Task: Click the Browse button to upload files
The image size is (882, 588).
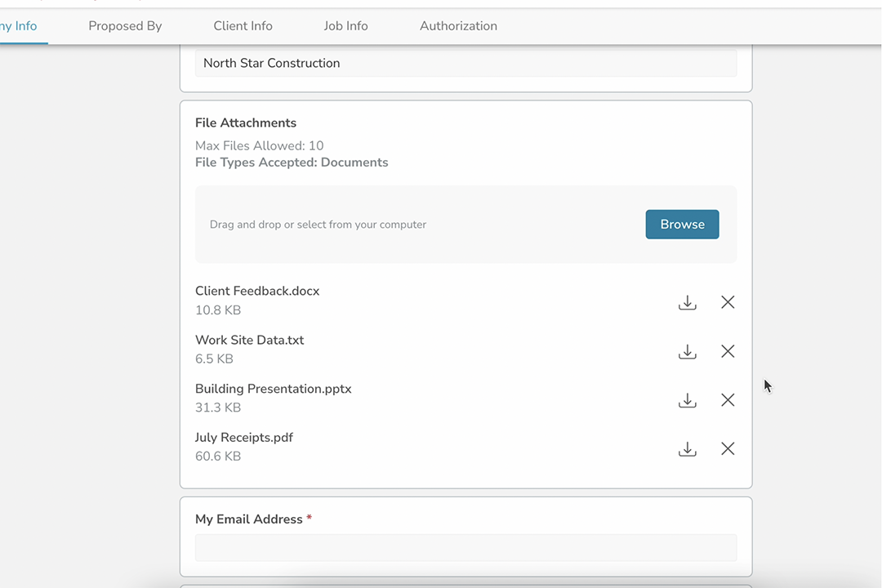Action: [x=682, y=224]
